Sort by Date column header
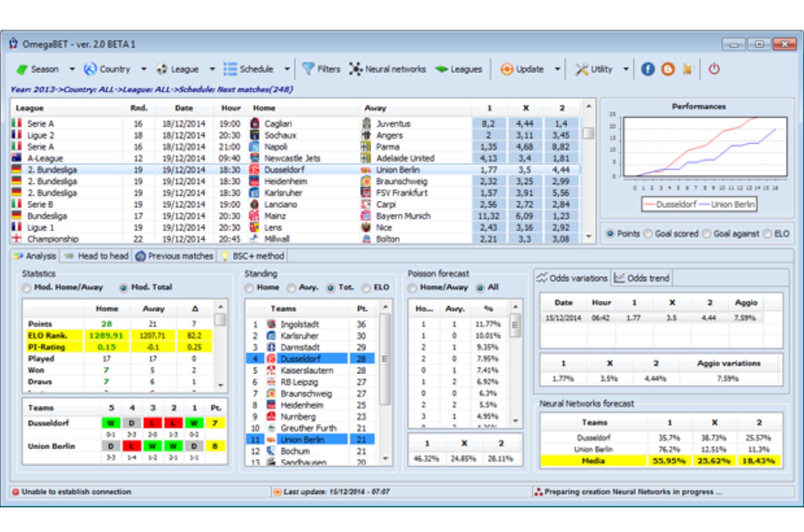The width and height of the screenshot is (804, 532). [184, 108]
